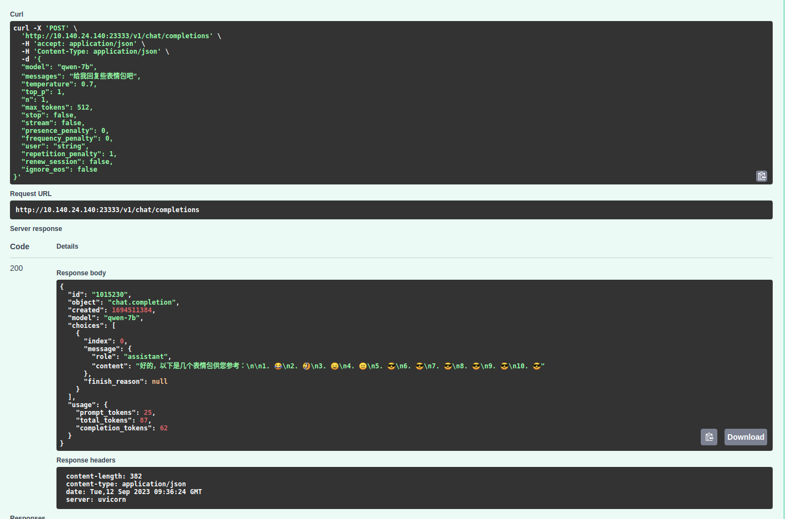This screenshot has width=812, height=519.
Task: Click the finish_reason null value
Action: pos(159,381)
